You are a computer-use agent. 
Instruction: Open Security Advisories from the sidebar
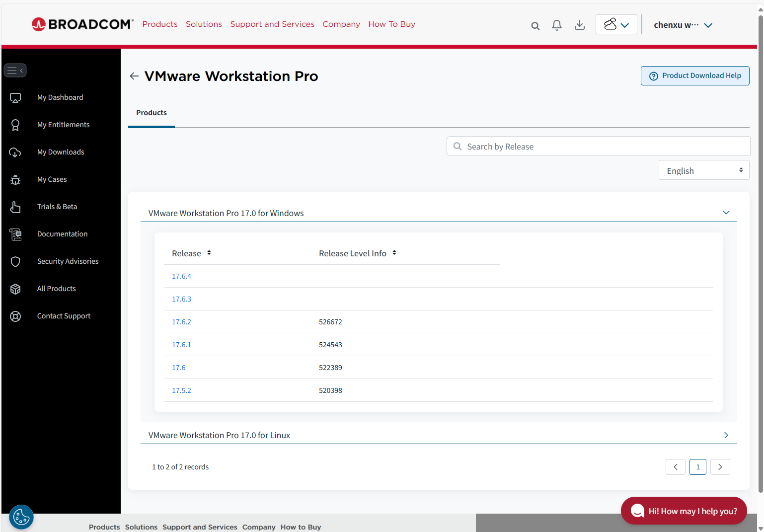[68, 261]
